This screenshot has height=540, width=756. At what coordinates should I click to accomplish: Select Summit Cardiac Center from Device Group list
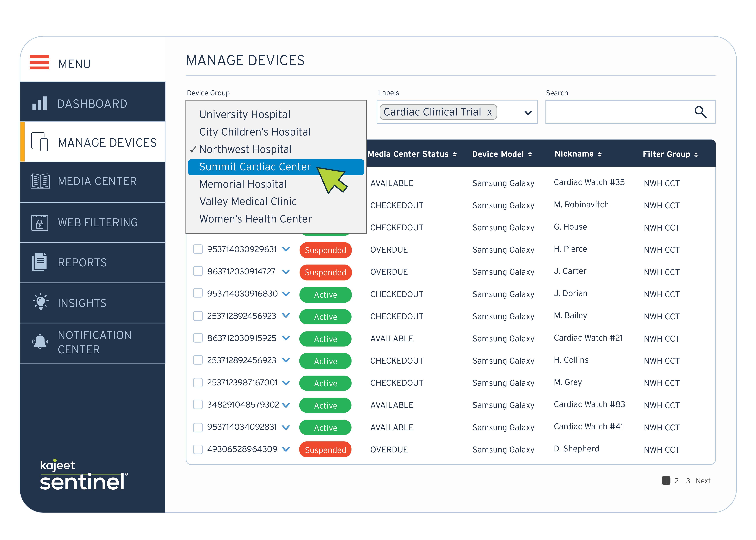pyautogui.click(x=255, y=167)
